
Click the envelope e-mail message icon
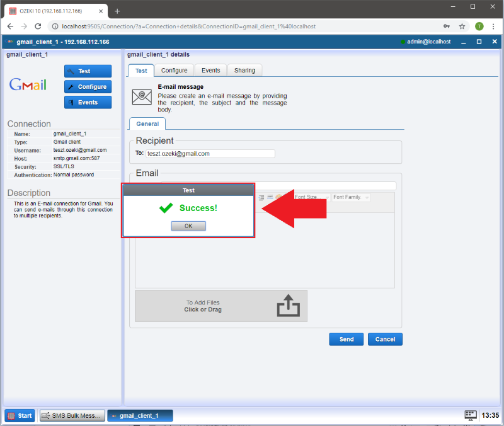[x=142, y=96]
